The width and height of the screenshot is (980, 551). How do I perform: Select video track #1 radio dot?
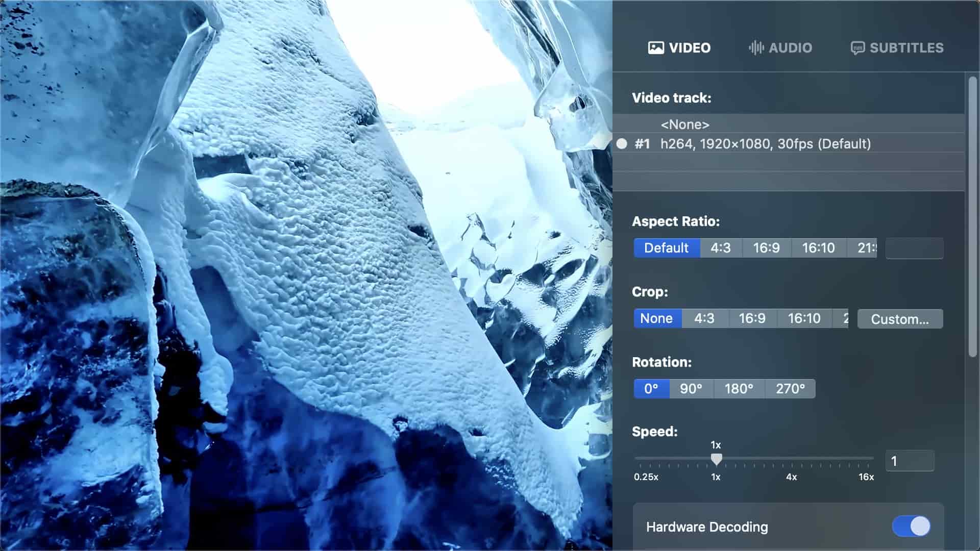tap(622, 144)
